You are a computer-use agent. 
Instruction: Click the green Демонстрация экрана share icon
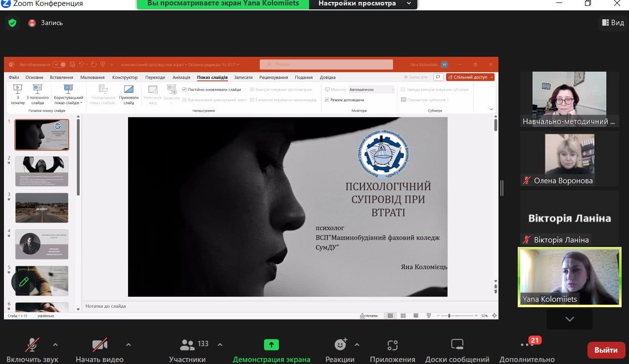(x=271, y=345)
